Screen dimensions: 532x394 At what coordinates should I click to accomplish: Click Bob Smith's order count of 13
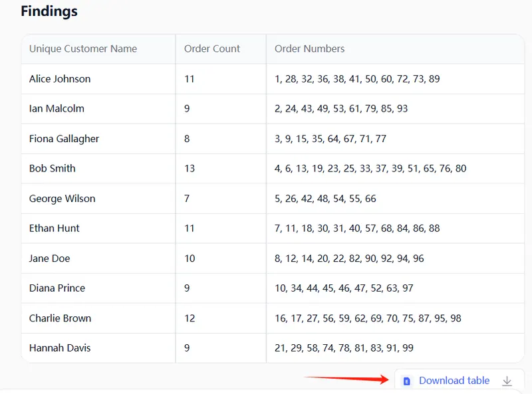[190, 169]
